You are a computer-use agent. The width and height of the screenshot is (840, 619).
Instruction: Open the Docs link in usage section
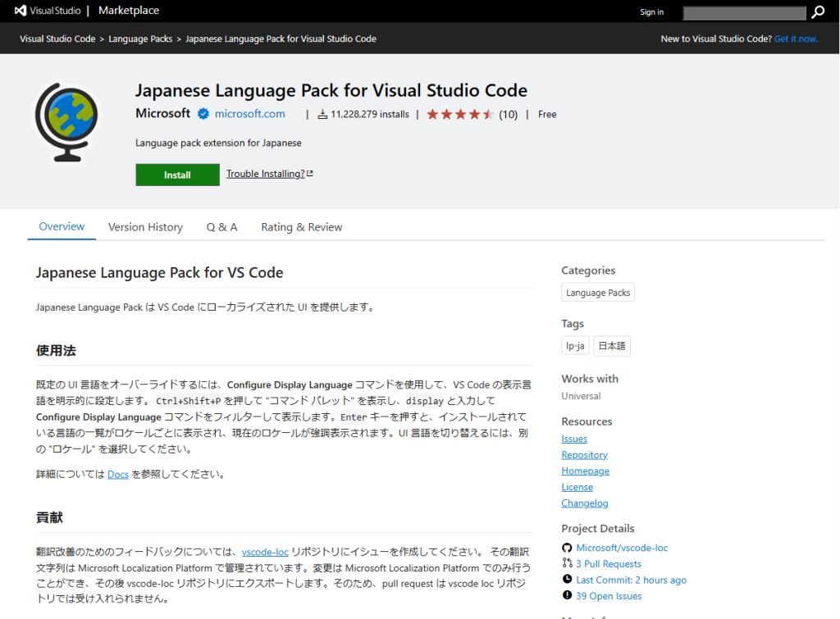pyautogui.click(x=118, y=475)
